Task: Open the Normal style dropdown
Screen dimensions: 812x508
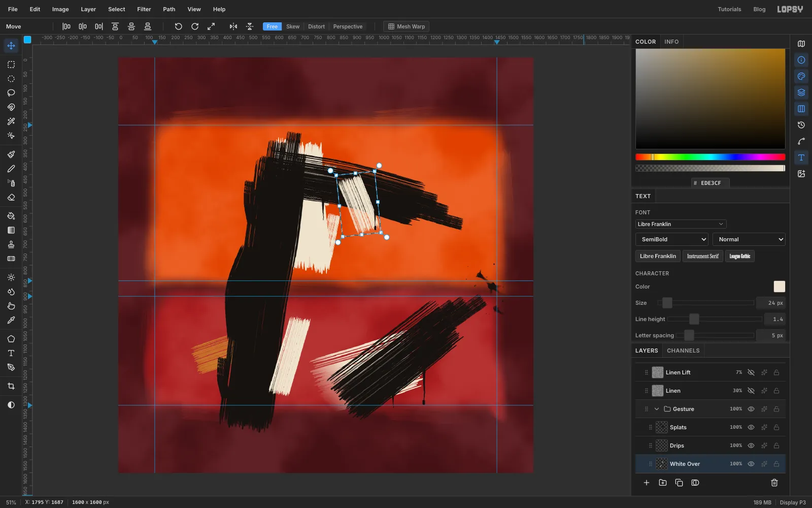Action: (749, 239)
